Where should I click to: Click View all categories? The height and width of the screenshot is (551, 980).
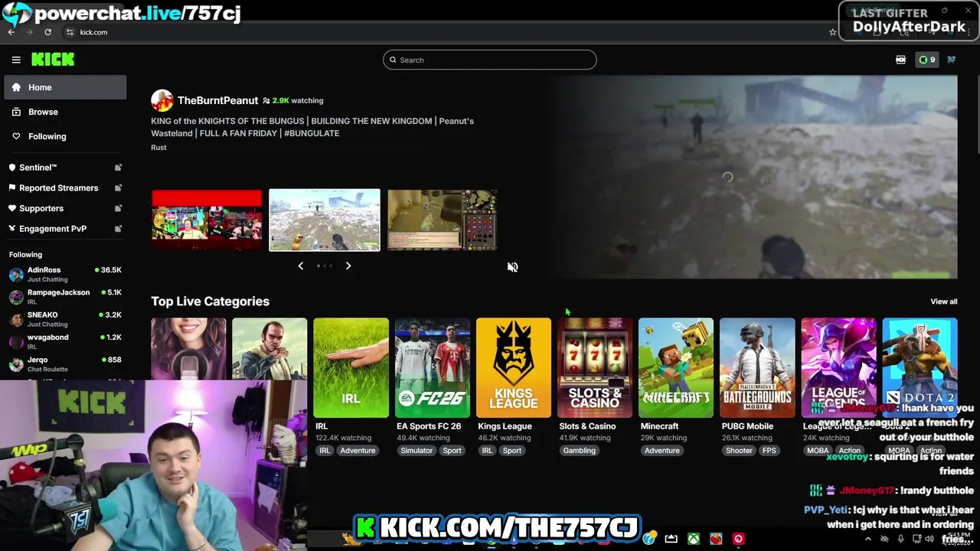coord(943,302)
